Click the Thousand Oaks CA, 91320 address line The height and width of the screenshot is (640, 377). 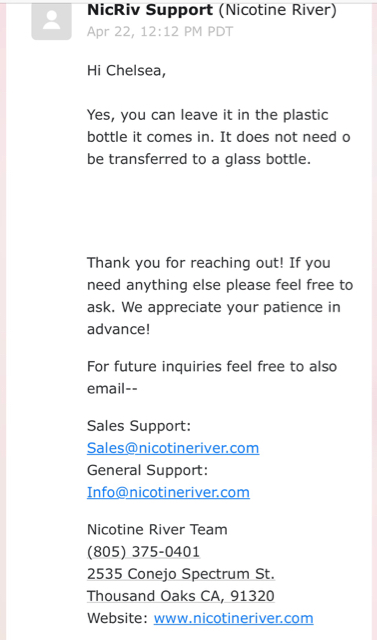pyautogui.click(x=181, y=596)
